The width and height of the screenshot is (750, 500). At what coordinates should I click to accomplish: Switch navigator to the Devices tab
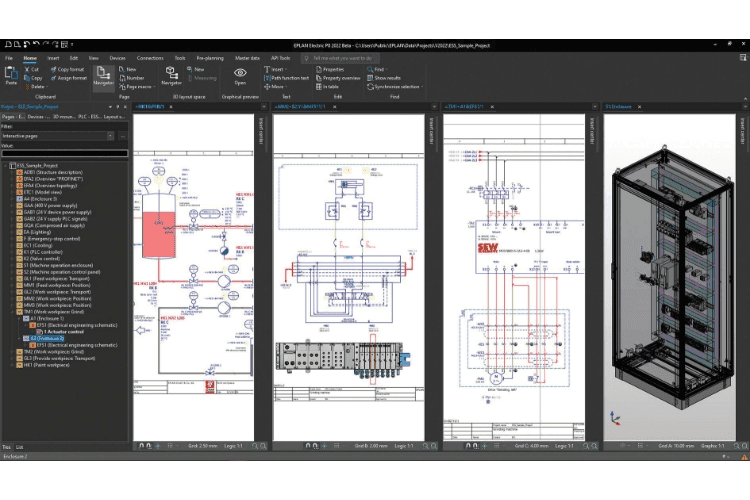click(x=37, y=116)
